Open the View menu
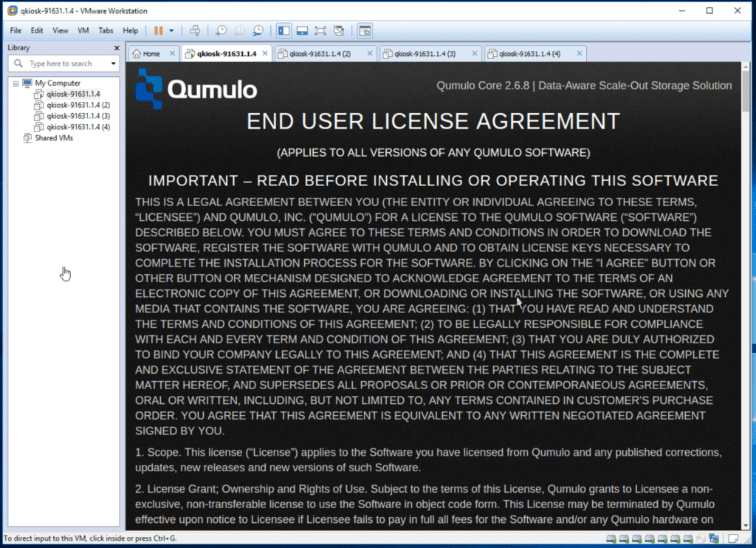Image resolution: width=756 pixels, height=548 pixels. (61, 30)
